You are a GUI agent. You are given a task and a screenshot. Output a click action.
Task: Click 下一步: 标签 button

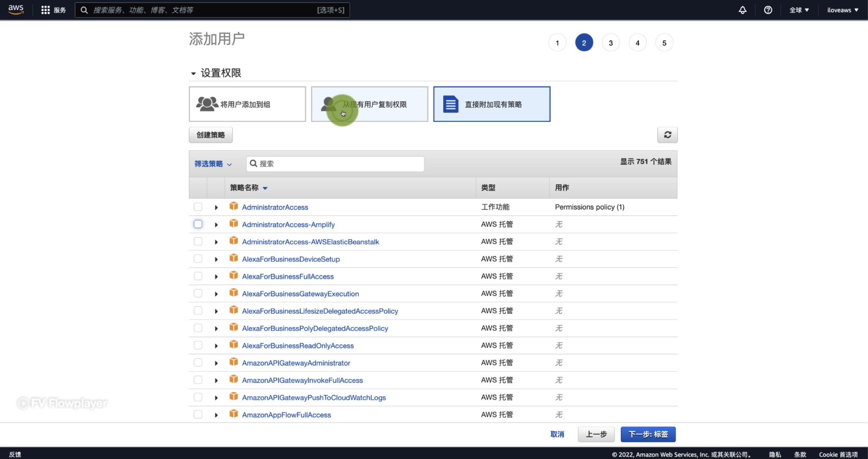(648, 434)
